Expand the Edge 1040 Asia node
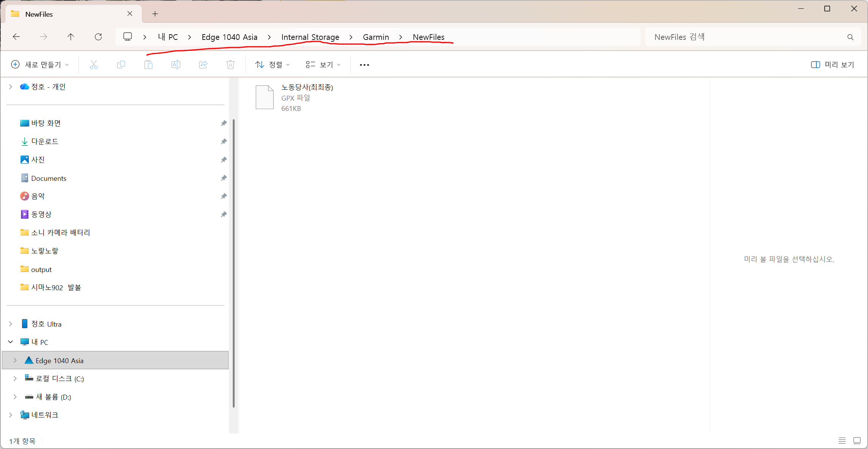Viewport: 868px width, 449px height. (x=15, y=360)
